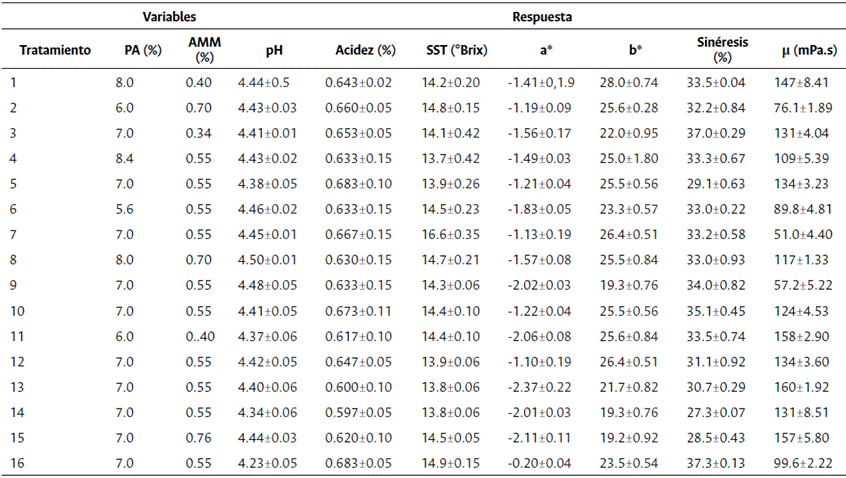The height and width of the screenshot is (478, 846).
Task: Select the Tratamiento column header
Action: [56, 50]
